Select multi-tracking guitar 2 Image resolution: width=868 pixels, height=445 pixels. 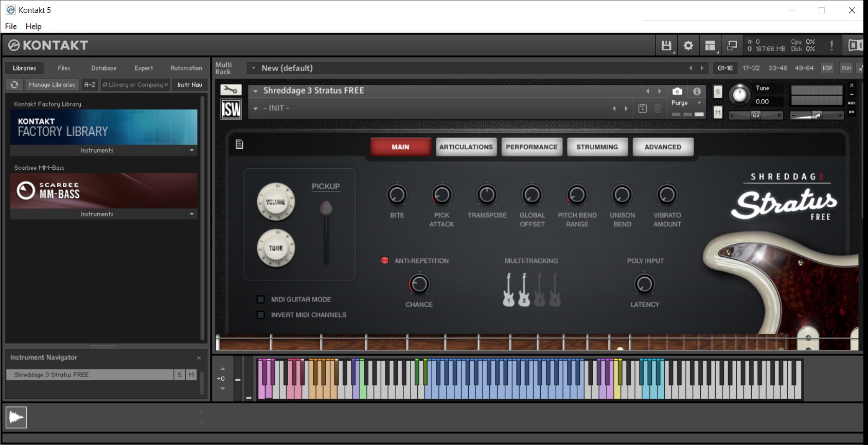(524, 290)
